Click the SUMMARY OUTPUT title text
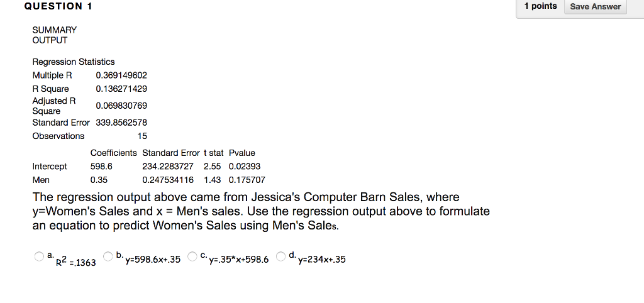Screen dimensions: 644x303 (x=55, y=35)
